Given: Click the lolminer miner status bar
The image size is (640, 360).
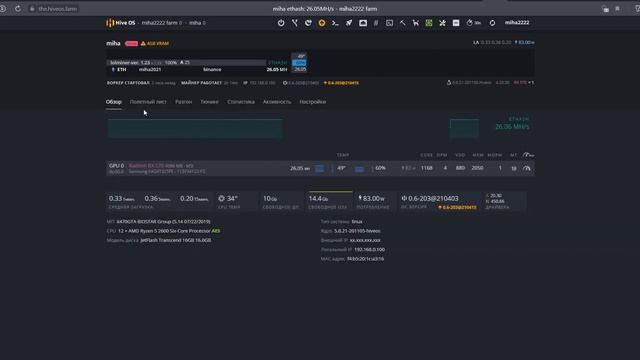Looking at the screenshot, I should click(186, 62).
